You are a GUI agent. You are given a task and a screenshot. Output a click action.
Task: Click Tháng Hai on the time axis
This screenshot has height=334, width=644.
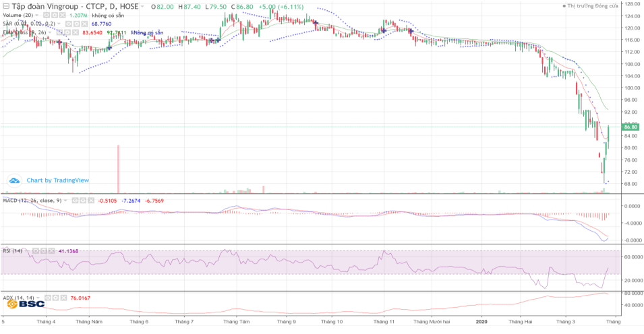pyautogui.click(x=520, y=322)
